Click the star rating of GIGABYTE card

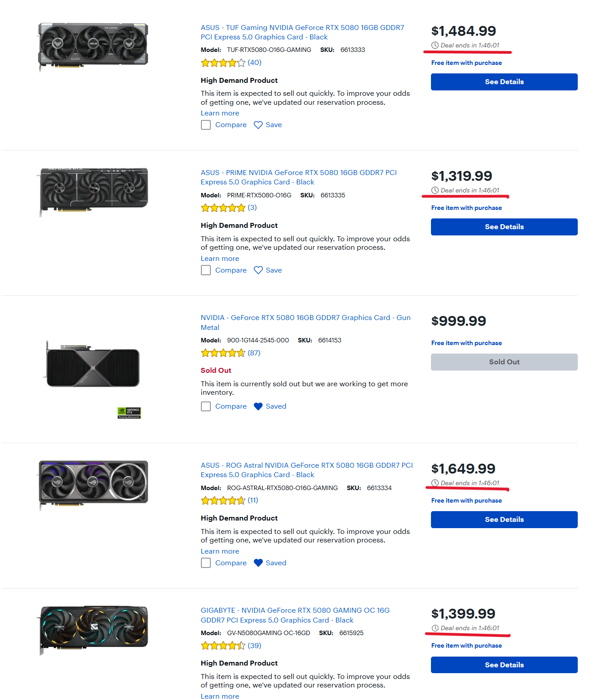point(223,646)
